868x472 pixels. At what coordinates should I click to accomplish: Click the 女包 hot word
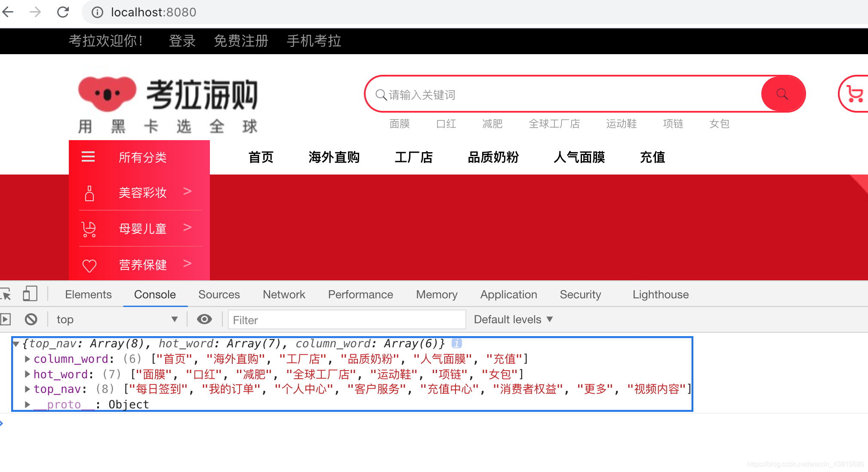tap(720, 124)
